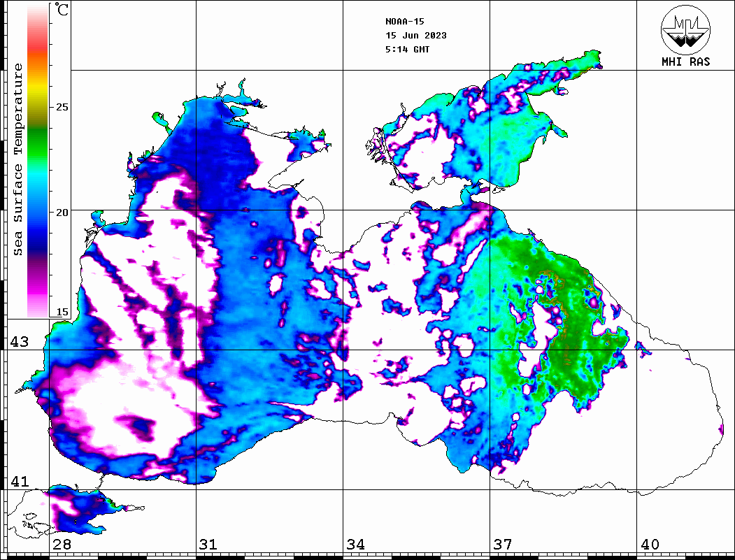Click the longitude label '28'
The height and width of the screenshot is (560, 735).
62,545
